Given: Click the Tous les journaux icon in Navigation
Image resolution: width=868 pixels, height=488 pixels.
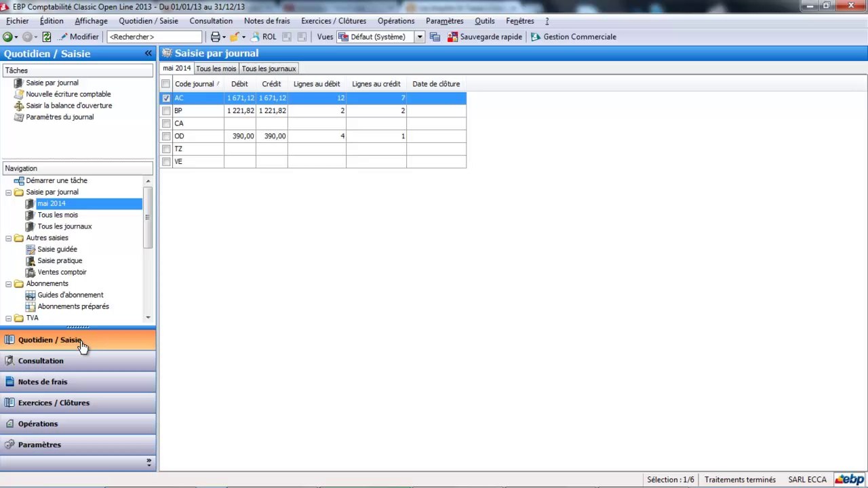Looking at the screenshot, I should pos(30,226).
